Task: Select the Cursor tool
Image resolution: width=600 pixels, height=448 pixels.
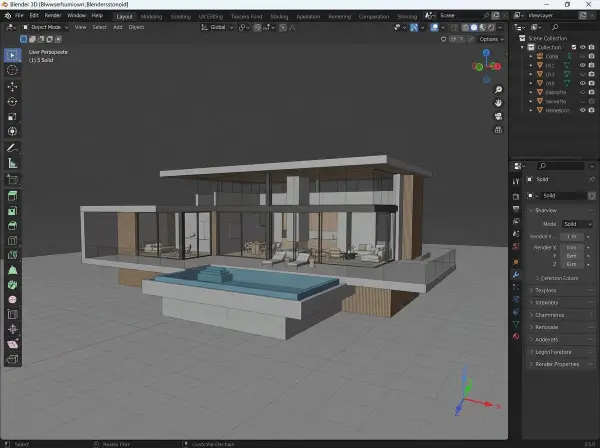Action: (12, 70)
